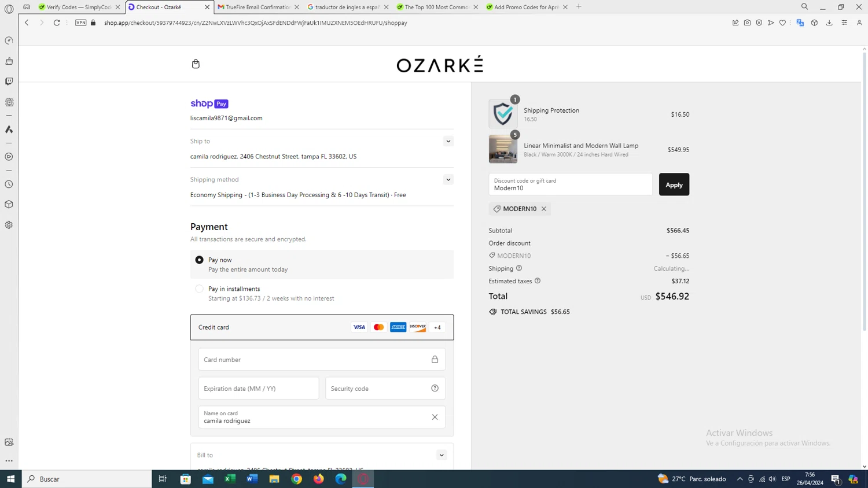This screenshot has height=488, width=868.
Task: Click the Expiration date field
Action: click(259, 389)
